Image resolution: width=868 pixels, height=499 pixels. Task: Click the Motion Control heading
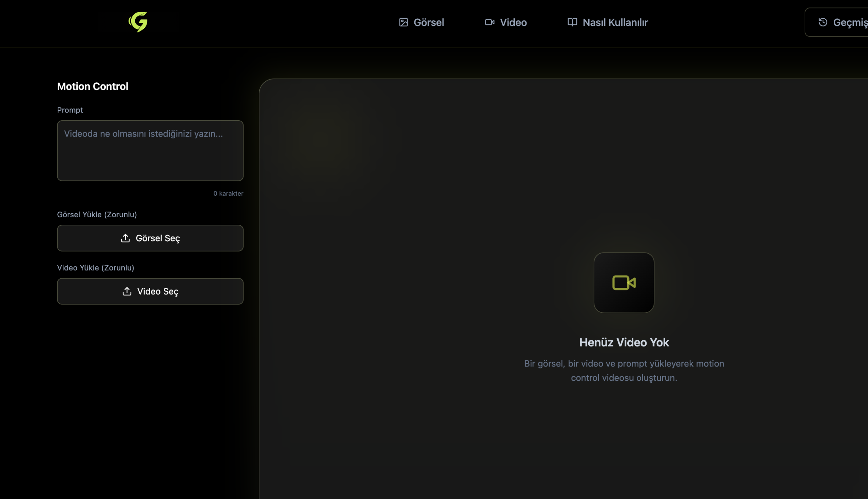point(93,86)
